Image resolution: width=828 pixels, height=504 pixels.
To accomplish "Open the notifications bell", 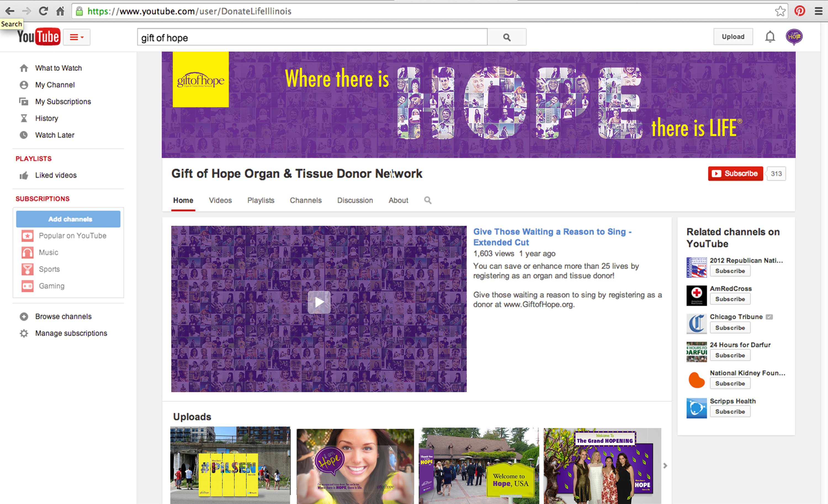I will [769, 37].
